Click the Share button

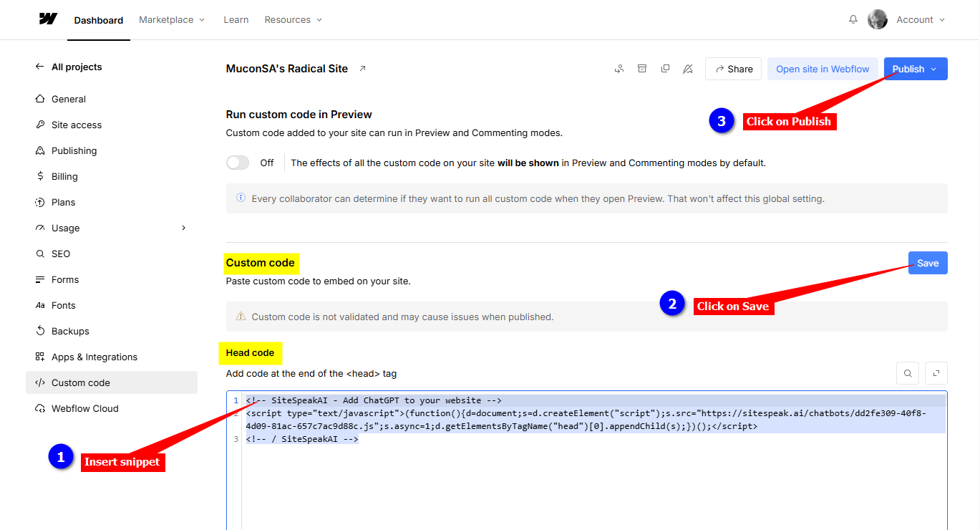[x=733, y=69]
